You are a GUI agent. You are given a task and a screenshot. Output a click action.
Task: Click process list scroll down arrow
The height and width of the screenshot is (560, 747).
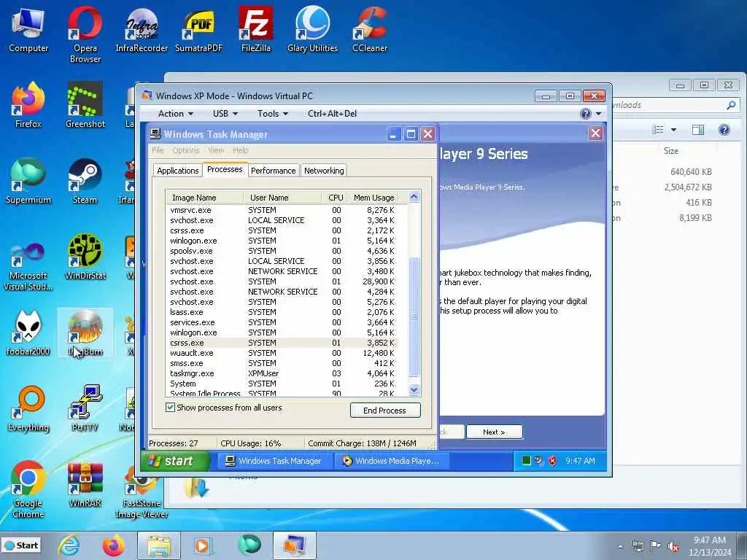(414, 389)
